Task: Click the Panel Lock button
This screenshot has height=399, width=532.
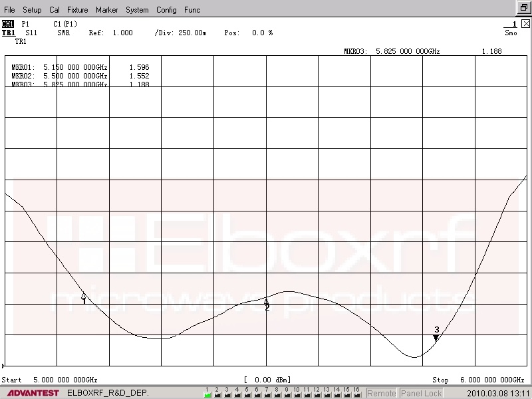Action: pyautogui.click(x=422, y=393)
